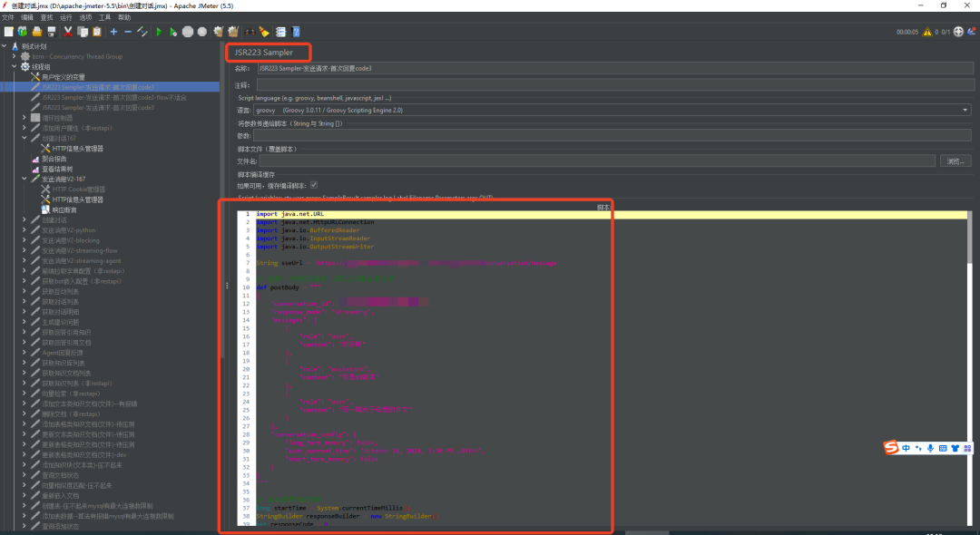Collapse the 测试计划 root tree node
980x535 pixels.
tap(5, 46)
